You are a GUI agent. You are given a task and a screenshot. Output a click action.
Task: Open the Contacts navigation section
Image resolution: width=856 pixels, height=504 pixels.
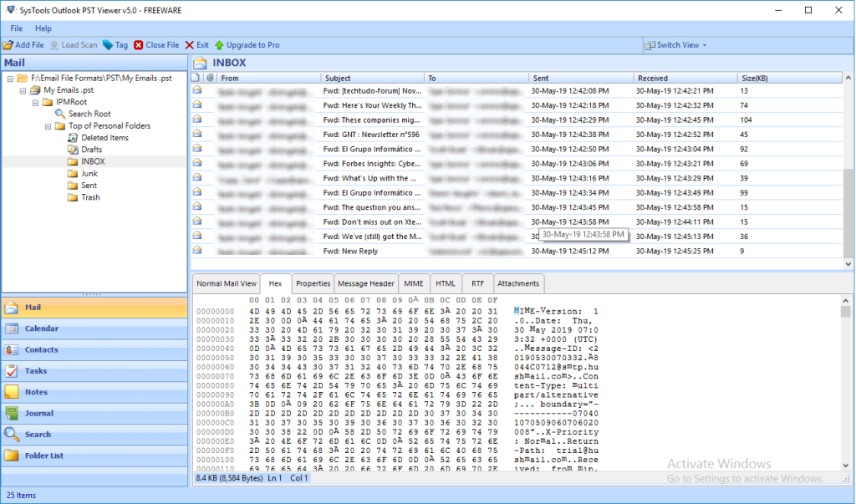94,350
